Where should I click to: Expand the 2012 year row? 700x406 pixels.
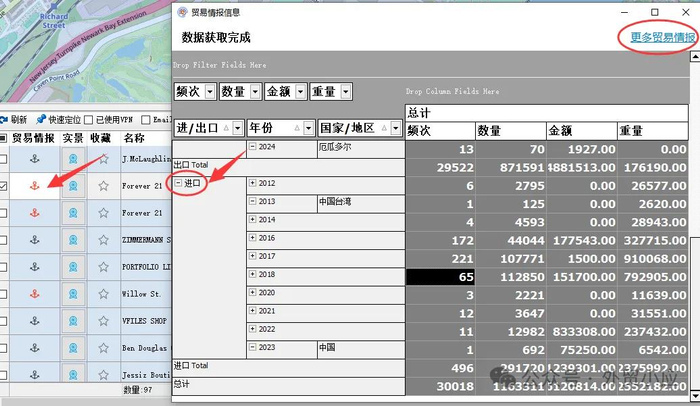(x=253, y=183)
